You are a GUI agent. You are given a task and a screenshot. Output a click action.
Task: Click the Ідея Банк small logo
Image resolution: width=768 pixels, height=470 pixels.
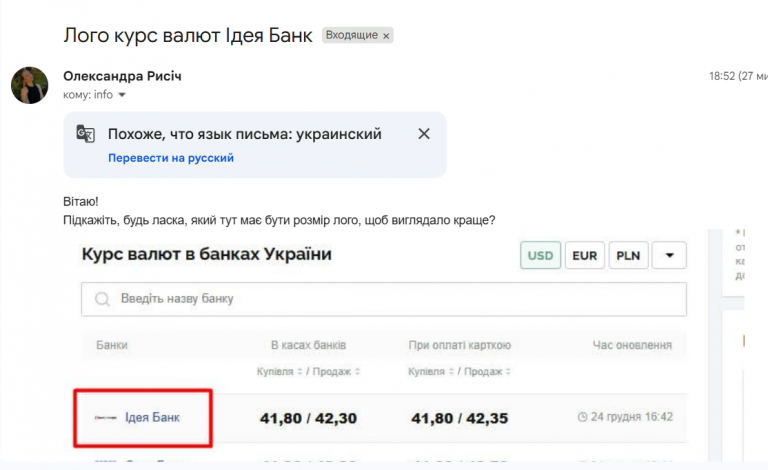click(105, 417)
